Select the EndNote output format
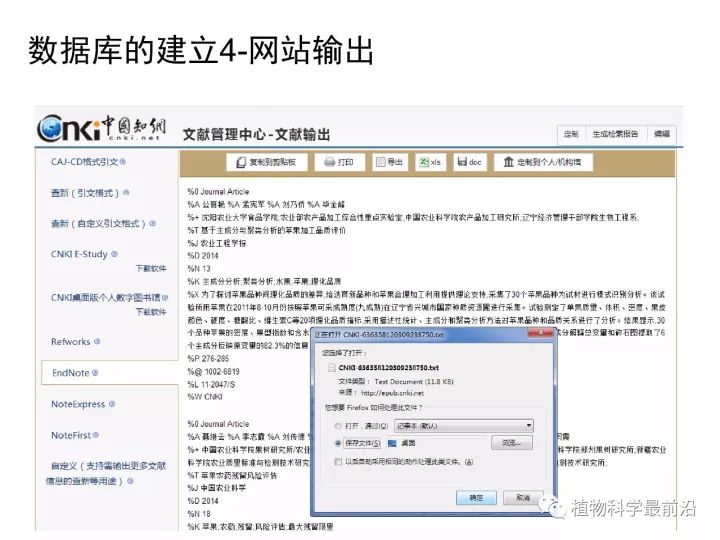This screenshot has height=540, width=720. click(x=71, y=373)
